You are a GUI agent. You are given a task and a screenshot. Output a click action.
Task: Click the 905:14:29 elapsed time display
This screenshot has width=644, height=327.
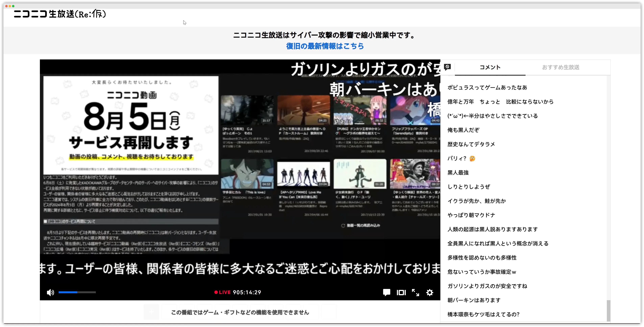point(247,292)
